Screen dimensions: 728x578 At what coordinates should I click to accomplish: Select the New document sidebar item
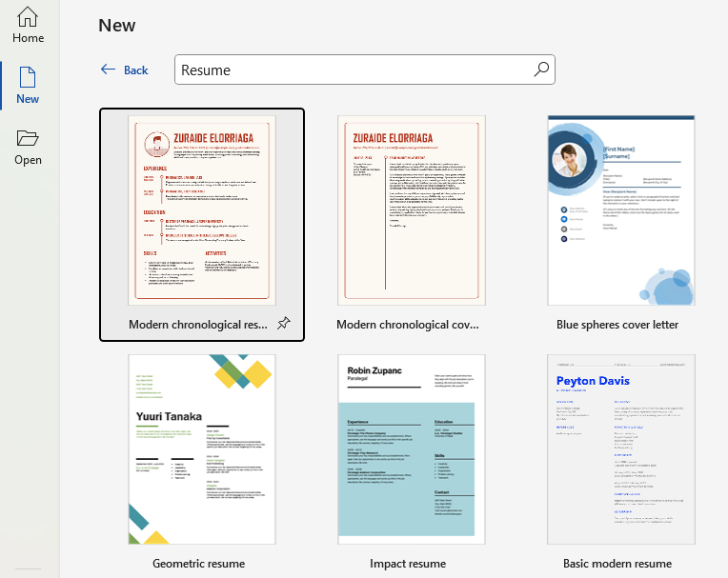(x=28, y=86)
